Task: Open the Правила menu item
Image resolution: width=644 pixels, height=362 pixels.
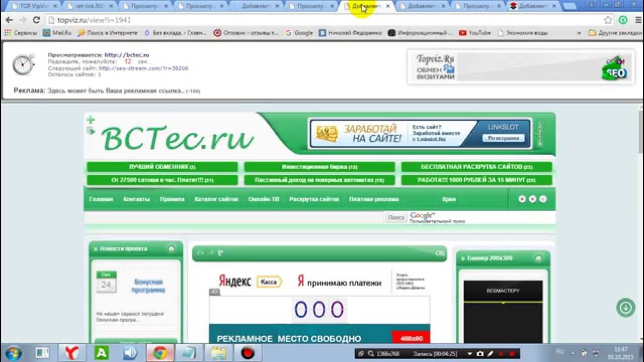Action: click(172, 199)
